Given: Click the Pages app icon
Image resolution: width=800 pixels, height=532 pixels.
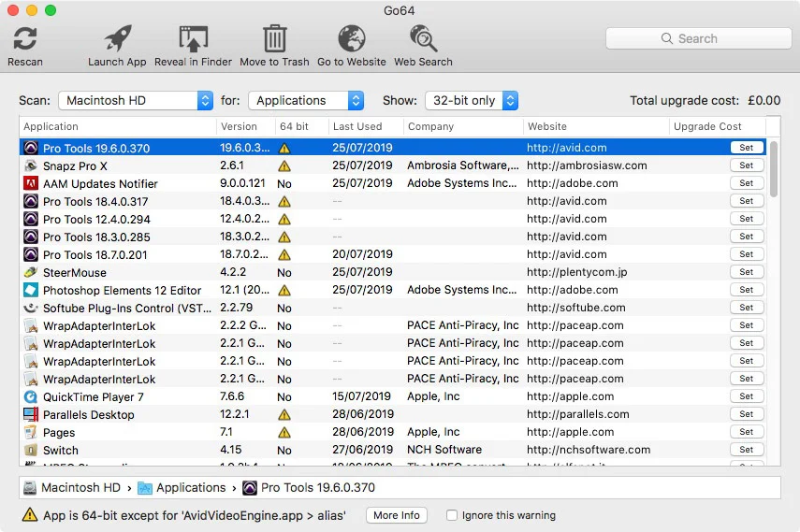Looking at the screenshot, I should (x=31, y=433).
